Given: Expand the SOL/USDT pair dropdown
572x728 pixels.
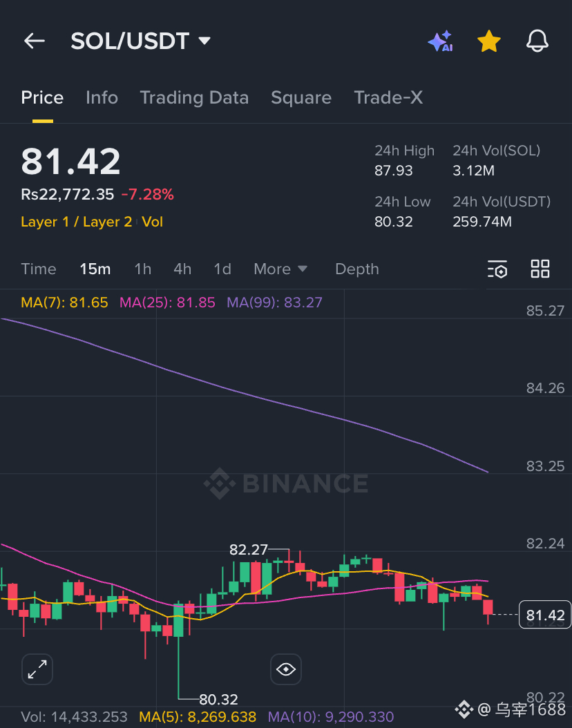Looking at the screenshot, I should point(204,40).
